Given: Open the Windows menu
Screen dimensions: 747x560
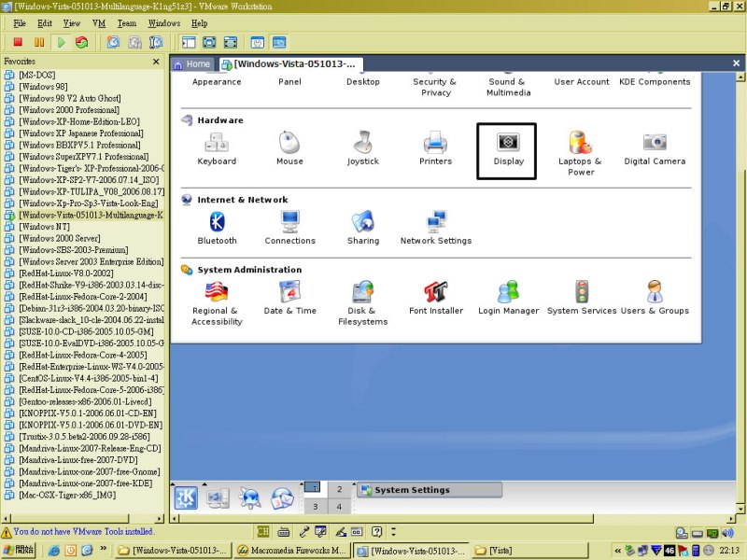Looking at the screenshot, I should 164,22.
